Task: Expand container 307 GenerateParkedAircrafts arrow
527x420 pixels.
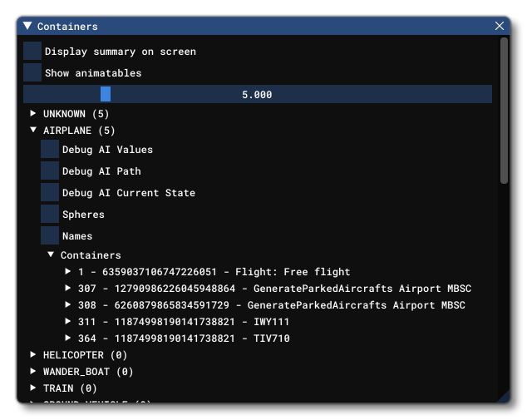Action: [x=68, y=288]
